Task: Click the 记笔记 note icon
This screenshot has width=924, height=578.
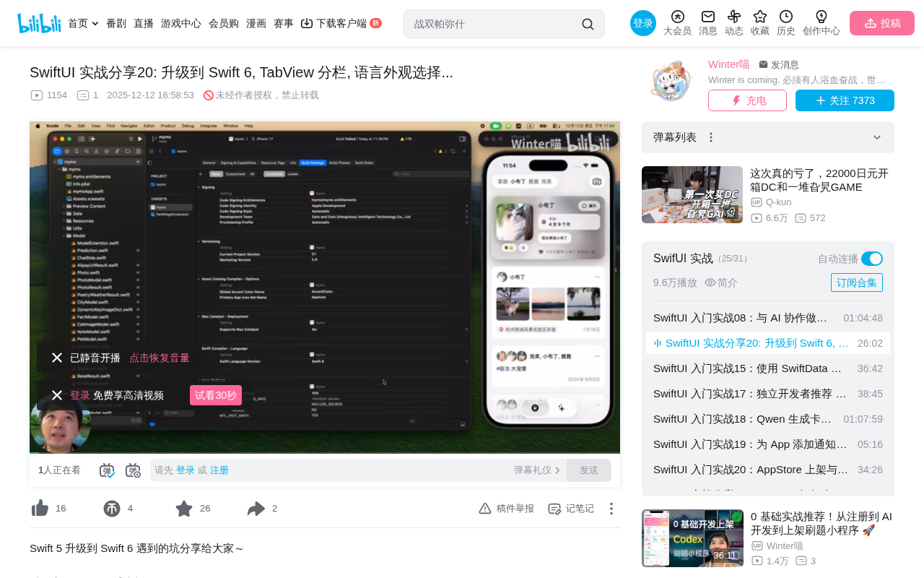Action: tap(554, 509)
